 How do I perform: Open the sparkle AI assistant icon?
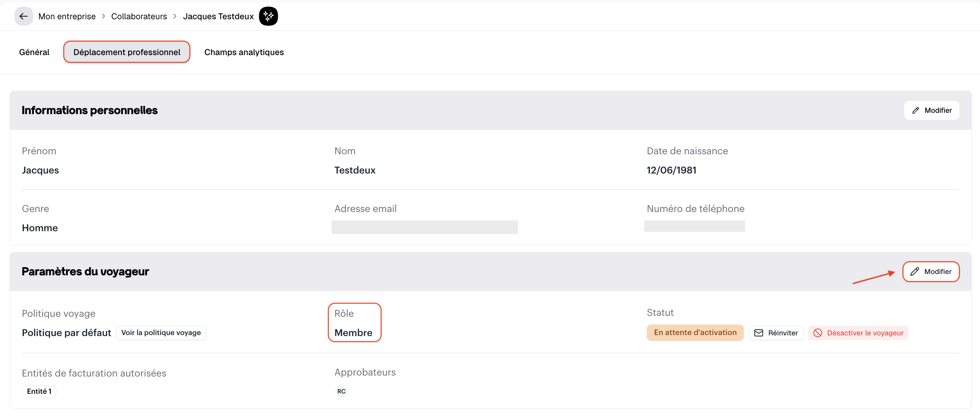coord(268,16)
